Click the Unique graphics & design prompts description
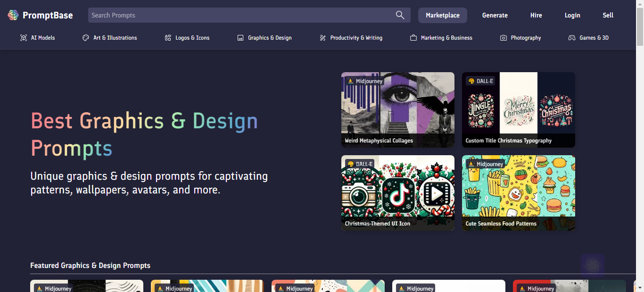Image resolution: width=644 pixels, height=292 pixels. pos(149,183)
